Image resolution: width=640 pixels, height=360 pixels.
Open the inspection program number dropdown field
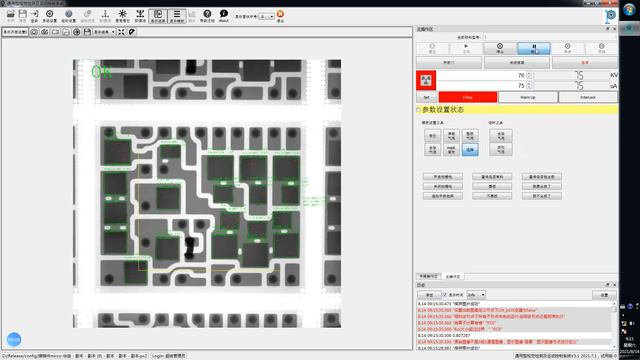click(x=550, y=37)
